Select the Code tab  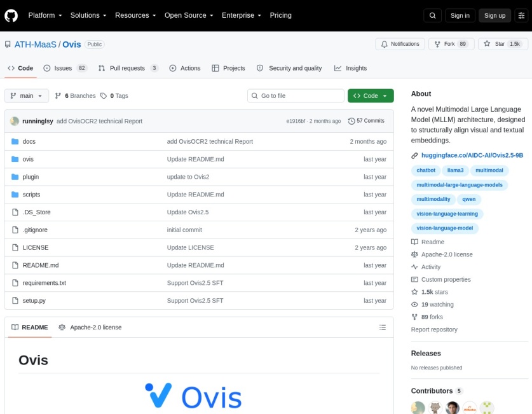(20, 68)
